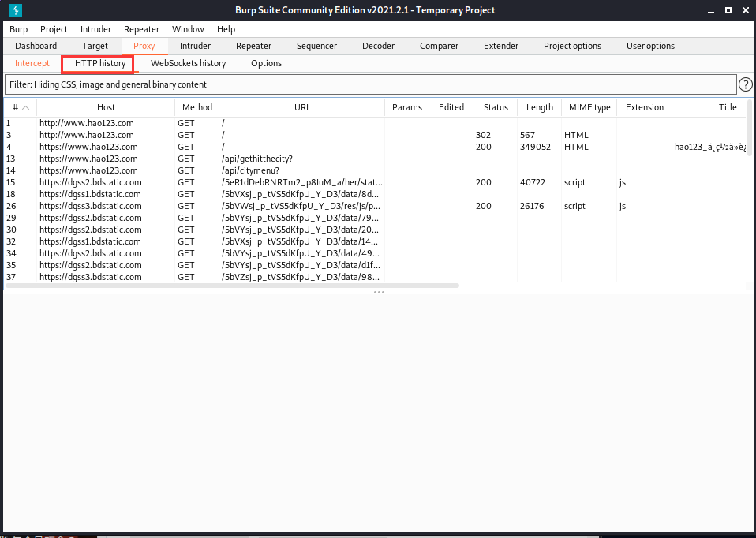Click the pane divider dots handle
This screenshot has height=538, width=756.
(x=379, y=292)
